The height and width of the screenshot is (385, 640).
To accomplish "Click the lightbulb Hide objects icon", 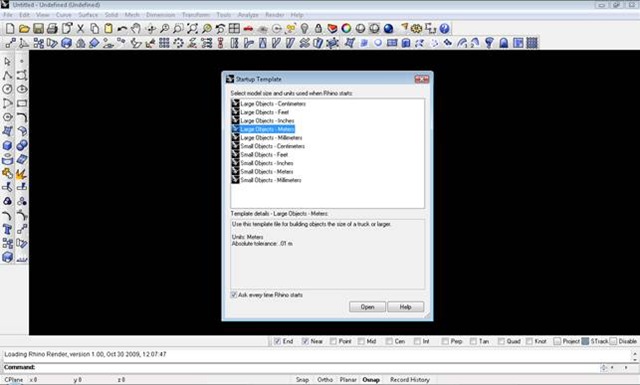I will 304,29.
